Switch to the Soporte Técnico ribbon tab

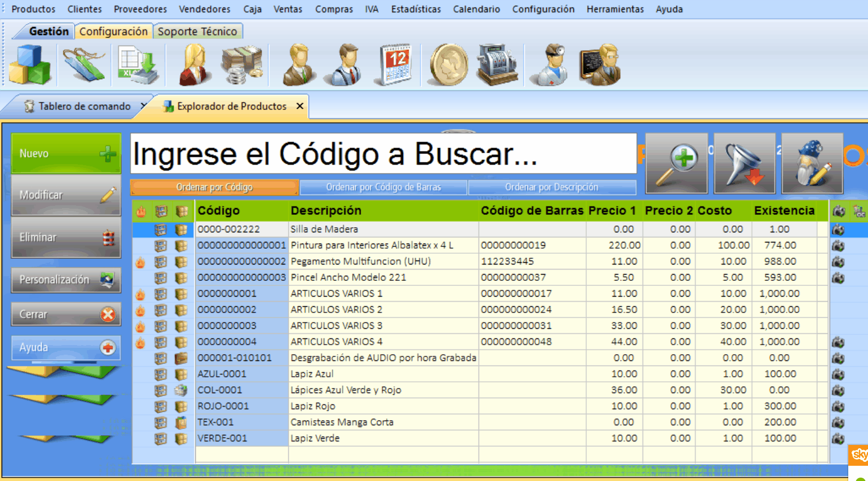[197, 32]
